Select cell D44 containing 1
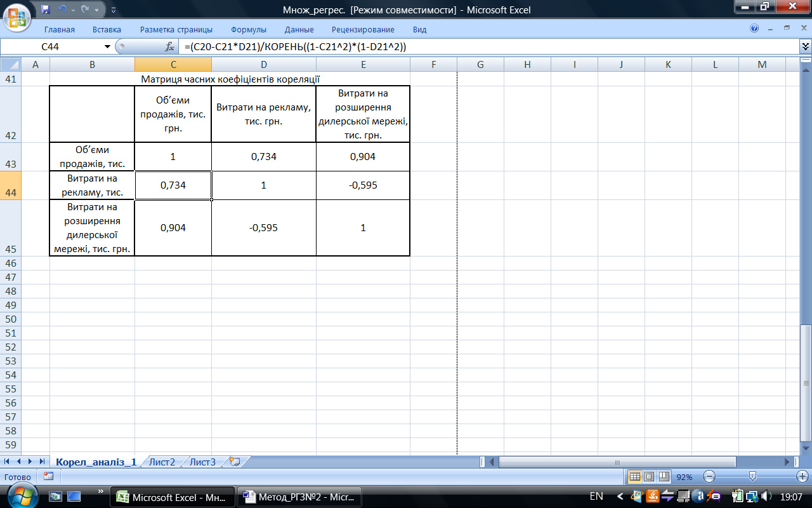This screenshot has width=812, height=508. [x=263, y=185]
